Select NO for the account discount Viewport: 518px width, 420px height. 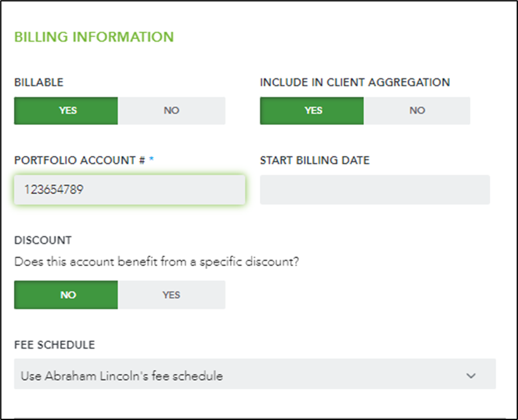pyautogui.click(x=66, y=295)
